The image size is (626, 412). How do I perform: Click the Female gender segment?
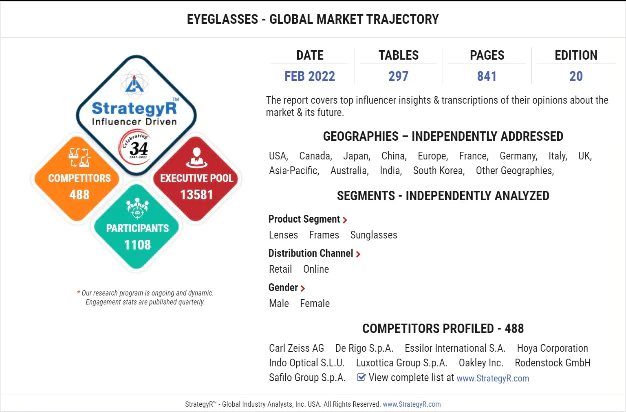(x=315, y=303)
